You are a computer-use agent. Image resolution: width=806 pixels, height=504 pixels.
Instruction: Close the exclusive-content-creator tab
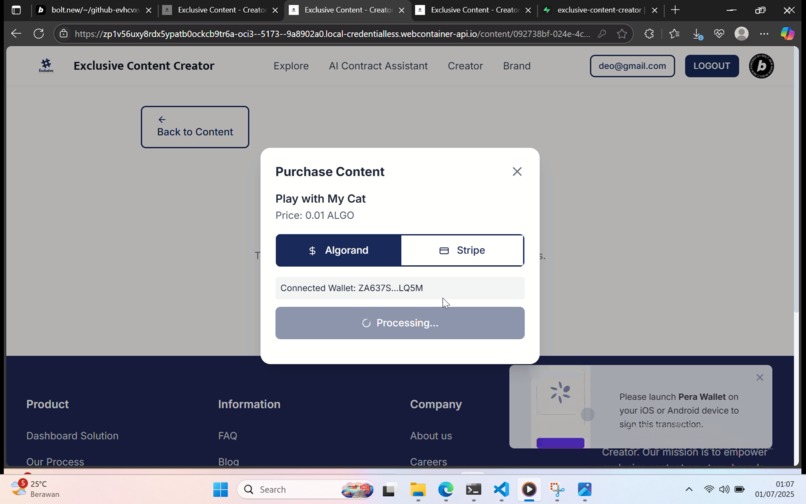click(x=654, y=10)
